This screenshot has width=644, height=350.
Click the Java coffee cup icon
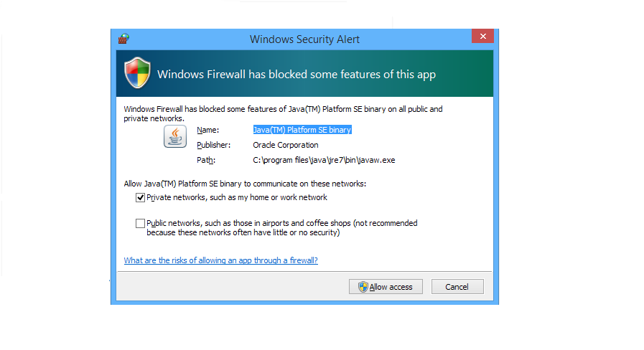(175, 136)
